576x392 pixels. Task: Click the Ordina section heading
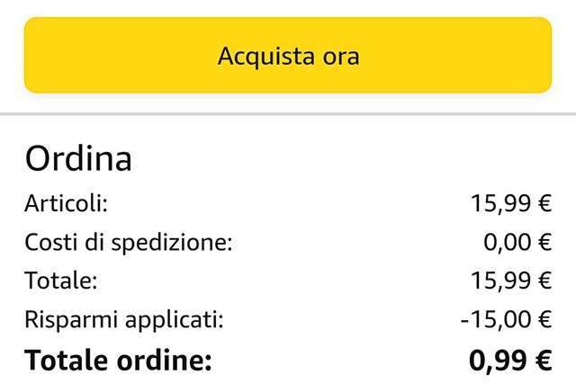pos(78,159)
